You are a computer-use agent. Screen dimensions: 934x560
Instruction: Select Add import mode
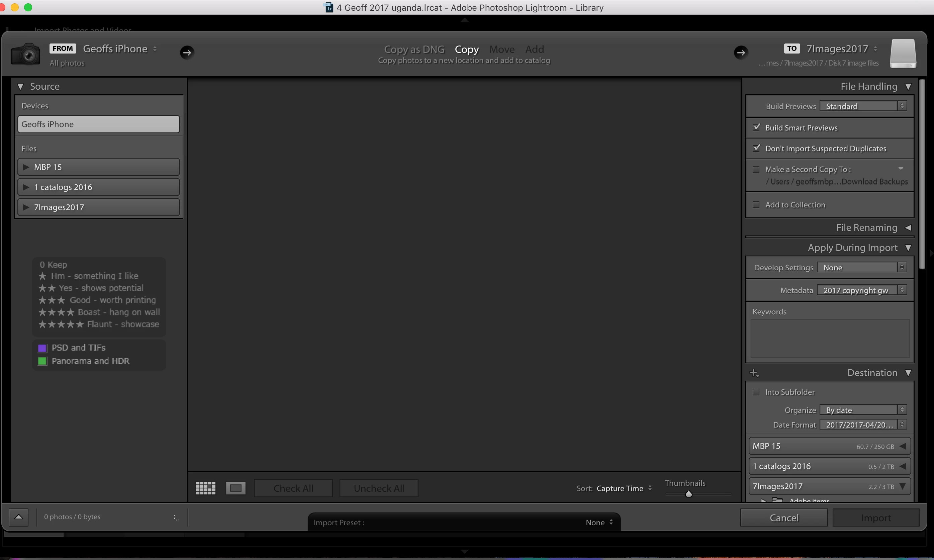pyautogui.click(x=534, y=49)
